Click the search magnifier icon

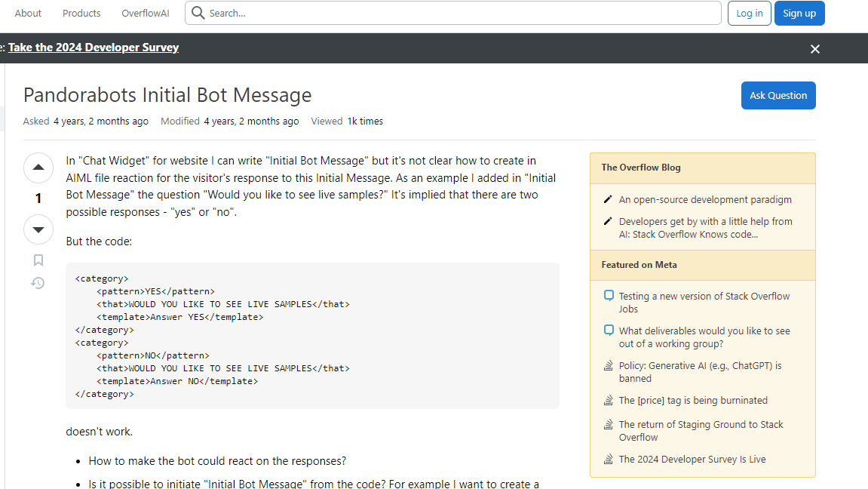click(198, 13)
